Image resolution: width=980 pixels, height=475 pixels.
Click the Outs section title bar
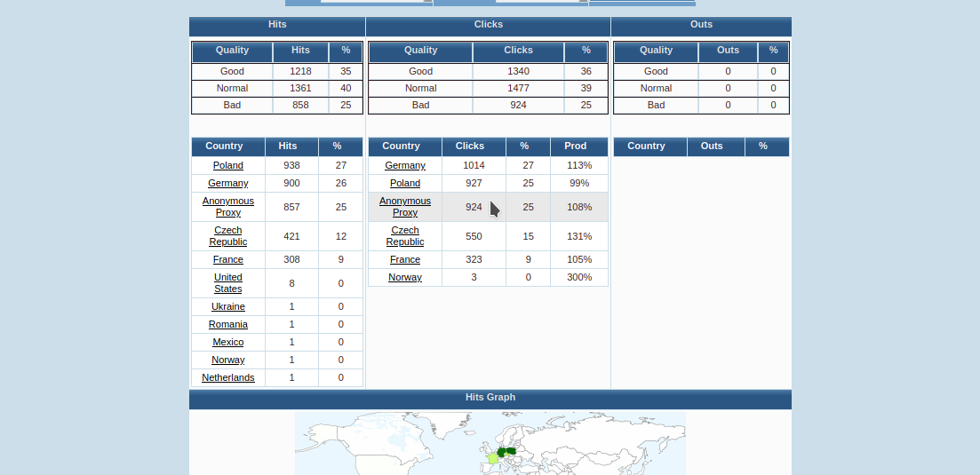coord(701,25)
